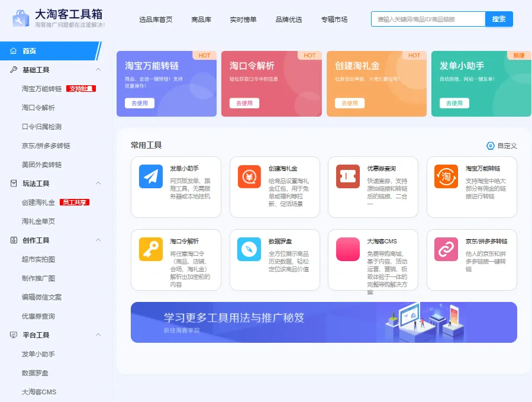Collapse the 平台工具 section chevron

click(x=98, y=335)
